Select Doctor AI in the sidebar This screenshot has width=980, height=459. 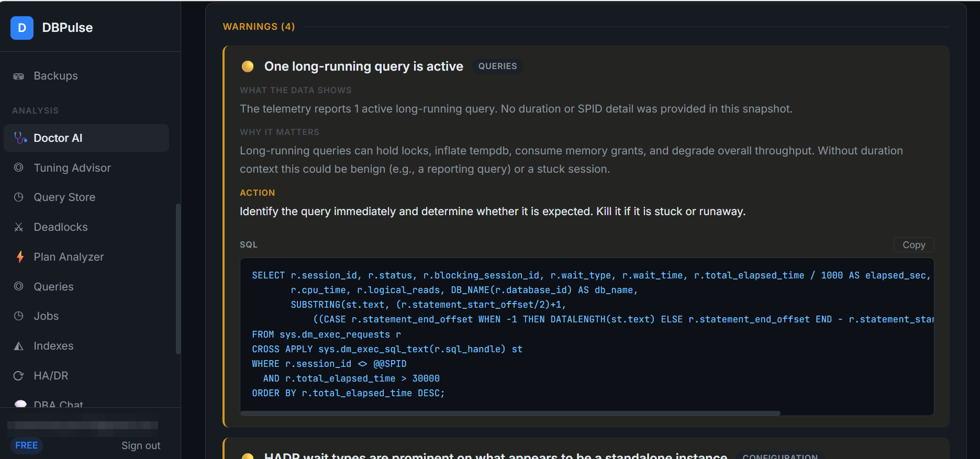pyautogui.click(x=86, y=138)
